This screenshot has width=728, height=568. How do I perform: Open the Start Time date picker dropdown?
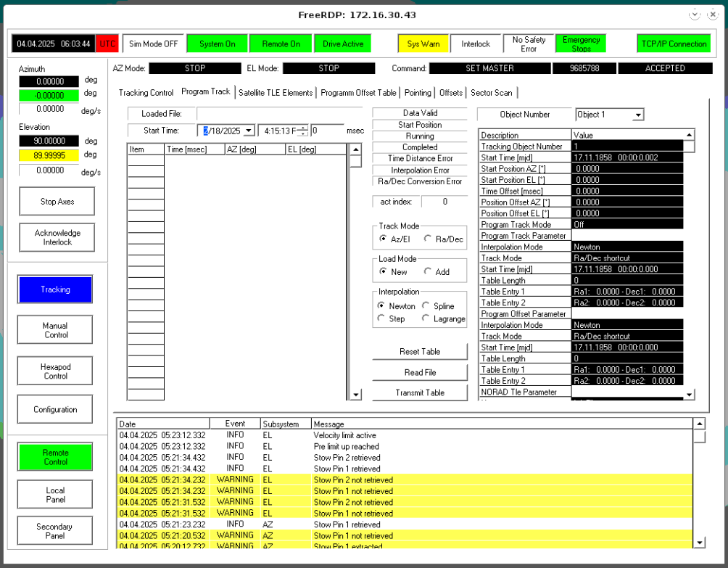point(249,131)
